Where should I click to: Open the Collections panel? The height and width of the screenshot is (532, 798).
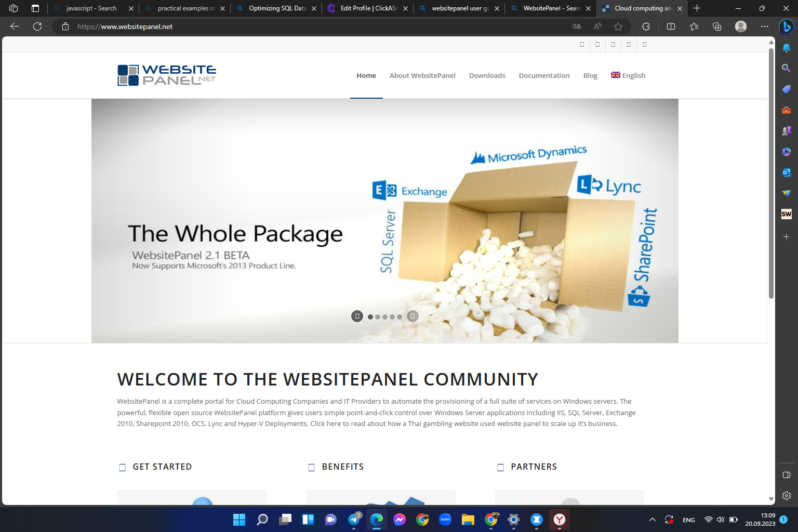click(717, 26)
